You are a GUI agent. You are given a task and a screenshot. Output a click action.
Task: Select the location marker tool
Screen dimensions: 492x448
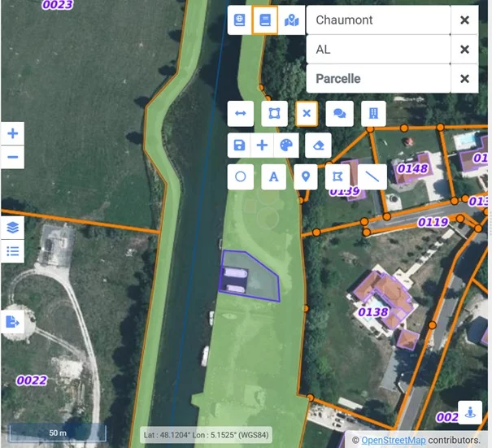[x=306, y=176]
